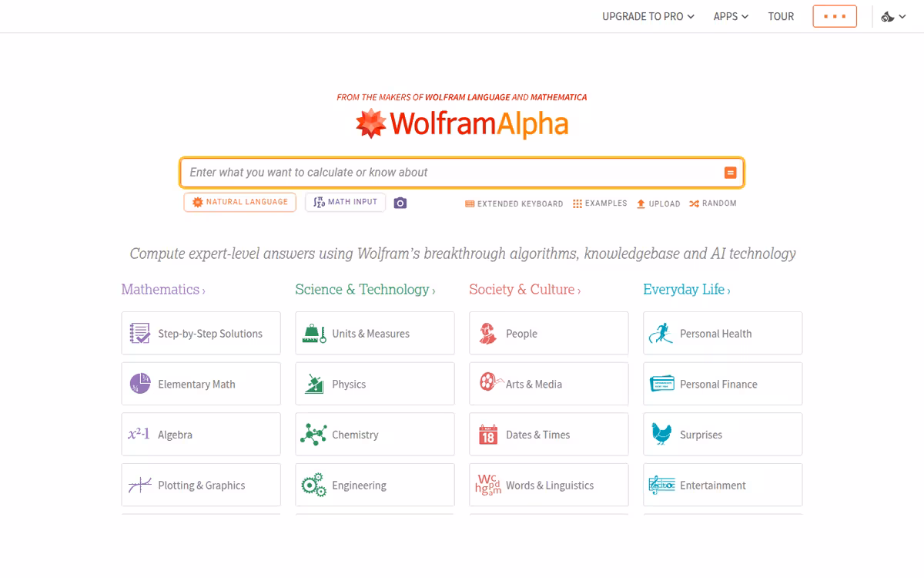Click the Arts & Media film reel icon

pos(490,382)
